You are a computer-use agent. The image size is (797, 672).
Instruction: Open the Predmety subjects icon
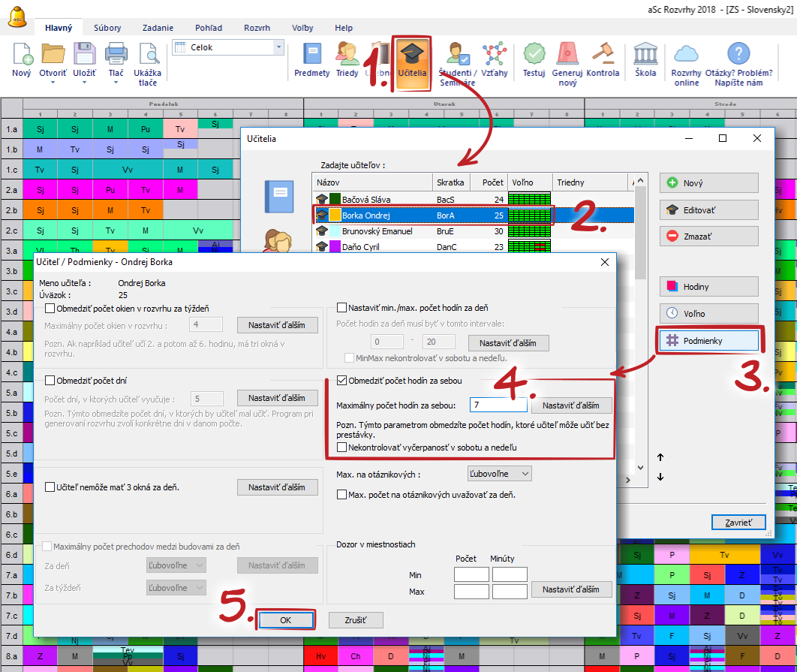pos(311,55)
